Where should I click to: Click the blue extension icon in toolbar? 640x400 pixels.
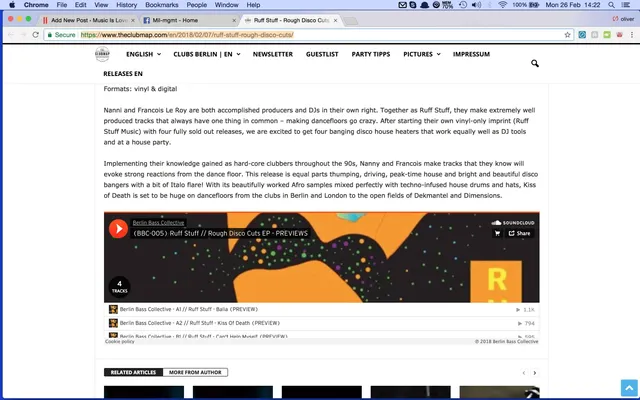point(582,35)
